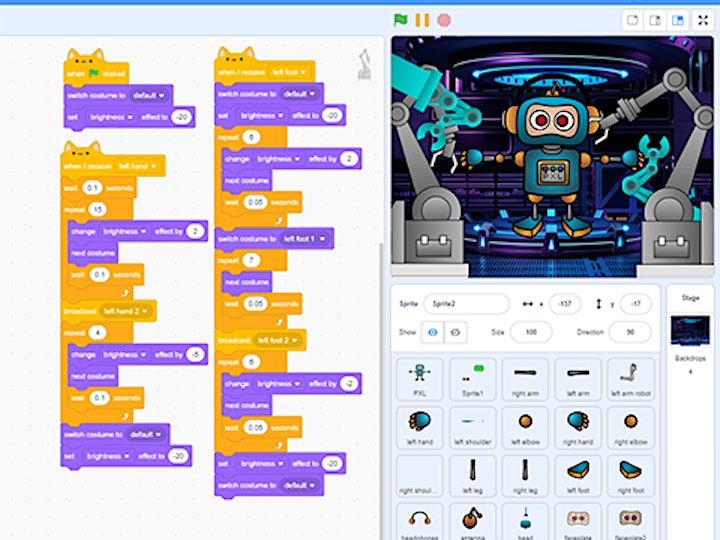Select the antenna sprite
The height and width of the screenshot is (540, 720).
coord(473,522)
